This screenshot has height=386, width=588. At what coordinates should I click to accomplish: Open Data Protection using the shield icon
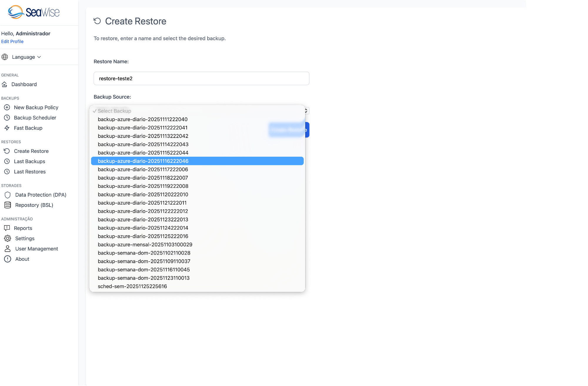pos(7,195)
